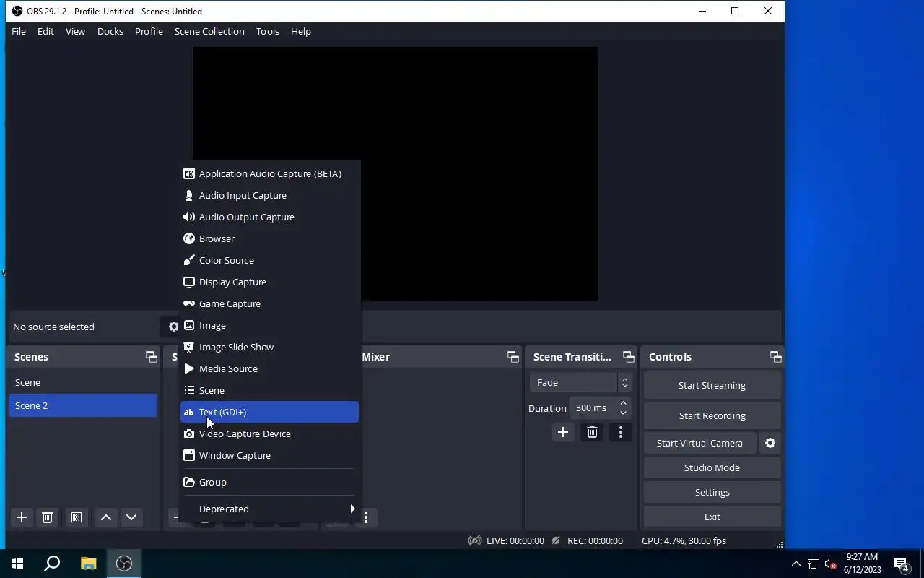This screenshot has width=924, height=578.
Task: Move scene down with the arrow icon
Action: point(131,517)
